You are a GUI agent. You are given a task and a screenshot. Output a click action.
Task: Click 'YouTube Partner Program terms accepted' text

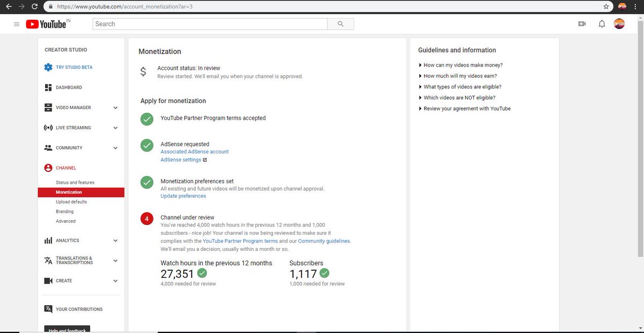pyautogui.click(x=213, y=118)
